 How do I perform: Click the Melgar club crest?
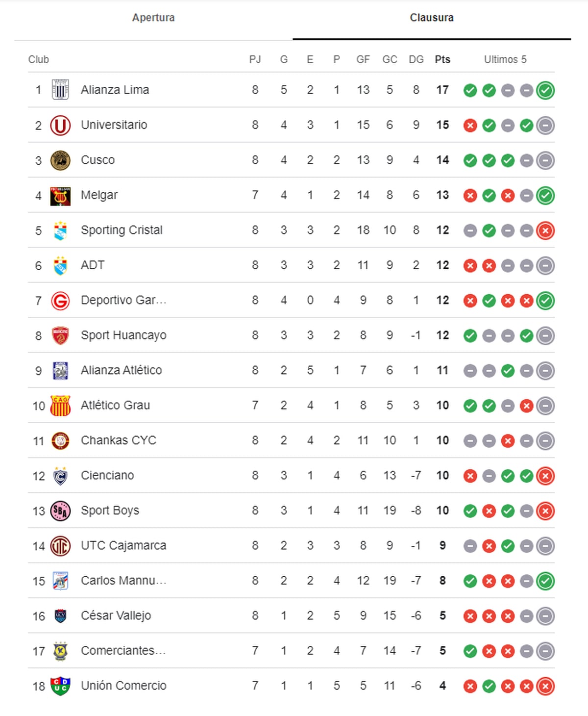pyautogui.click(x=60, y=196)
